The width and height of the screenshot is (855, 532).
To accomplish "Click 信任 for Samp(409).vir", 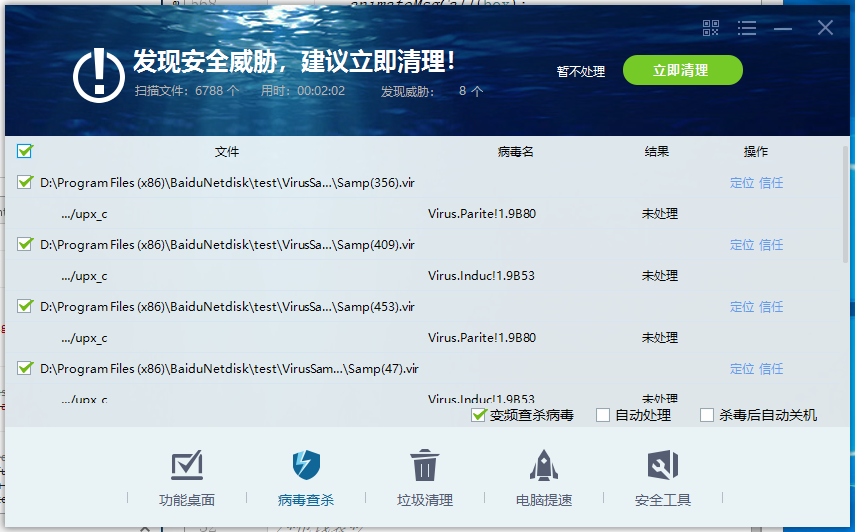I will point(771,245).
